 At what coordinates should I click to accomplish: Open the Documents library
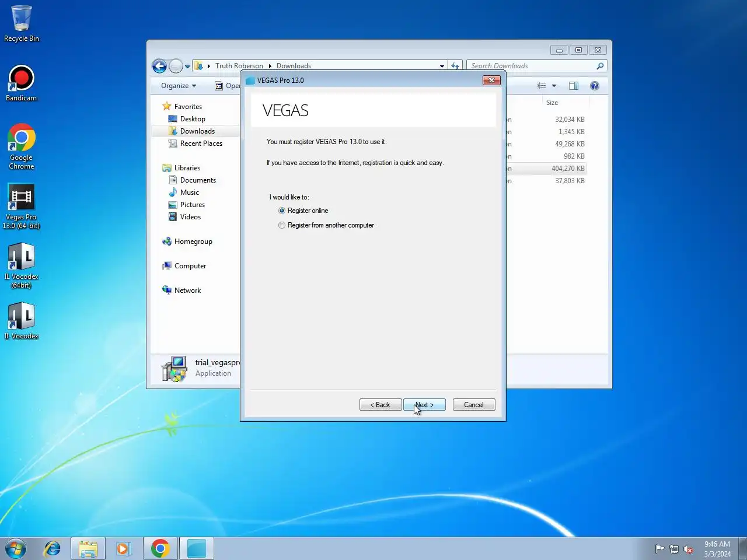click(x=198, y=180)
